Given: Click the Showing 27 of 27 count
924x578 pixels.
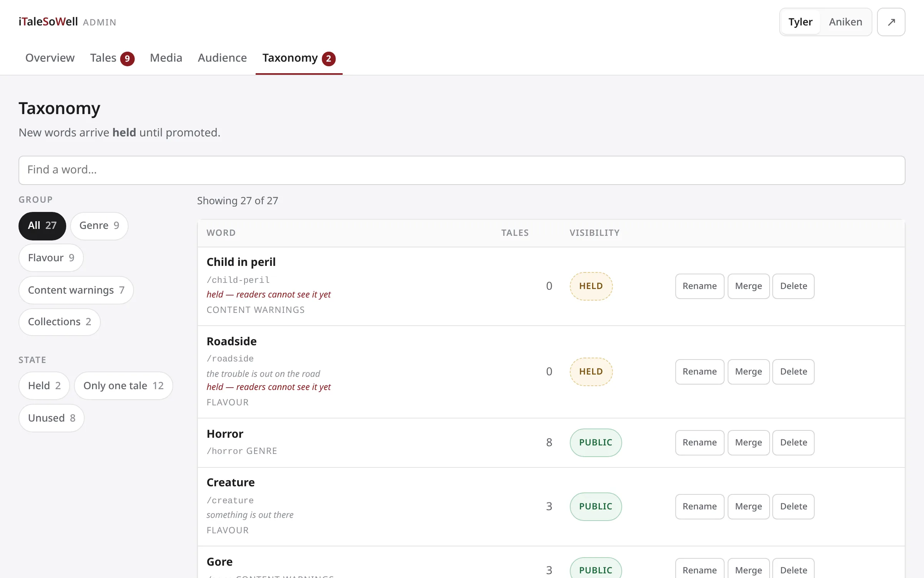Looking at the screenshot, I should [238, 201].
